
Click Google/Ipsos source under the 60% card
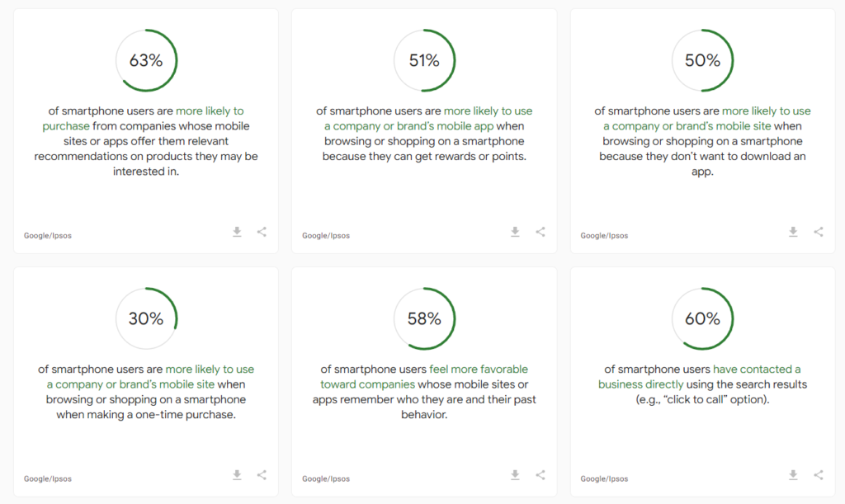tap(604, 478)
